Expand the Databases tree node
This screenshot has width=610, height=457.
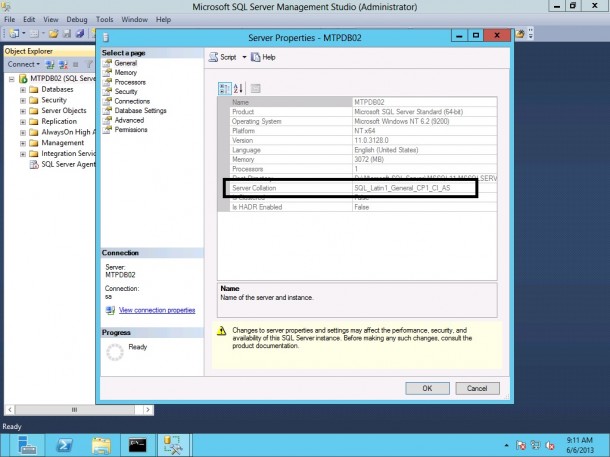[23, 90]
